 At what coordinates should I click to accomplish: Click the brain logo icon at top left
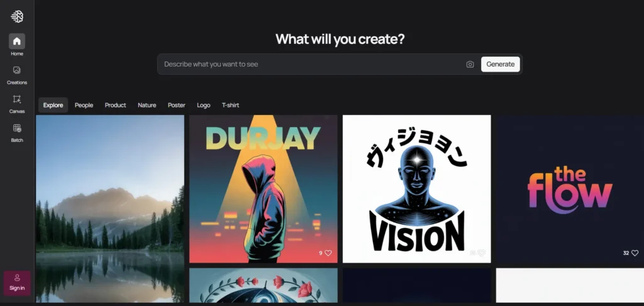[17, 16]
